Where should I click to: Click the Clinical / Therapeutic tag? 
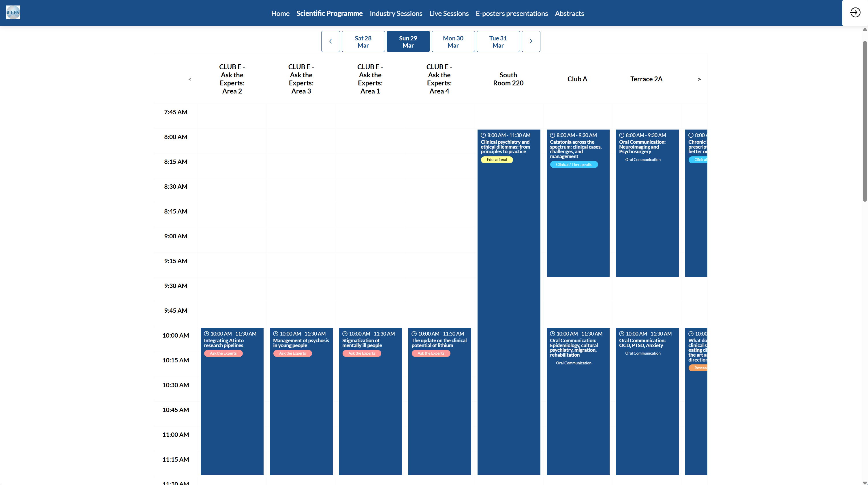(574, 164)
